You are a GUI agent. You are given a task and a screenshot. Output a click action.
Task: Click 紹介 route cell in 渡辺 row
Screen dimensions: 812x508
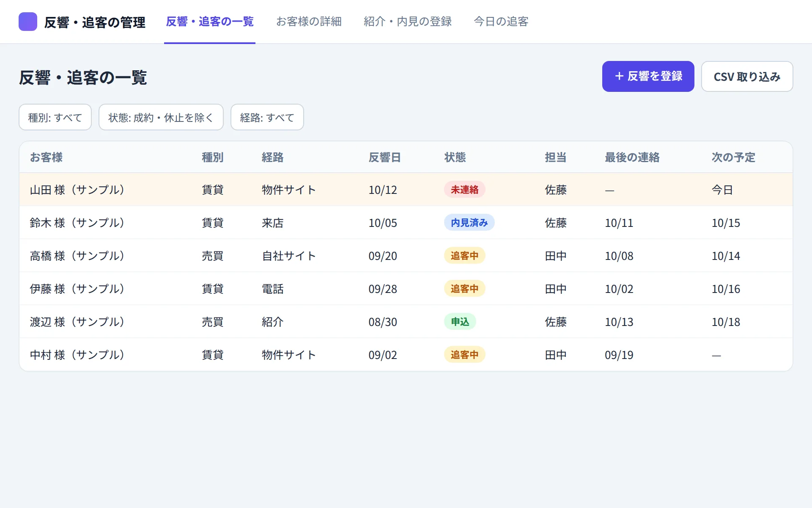pyautogui.click(x=272, y=322)
